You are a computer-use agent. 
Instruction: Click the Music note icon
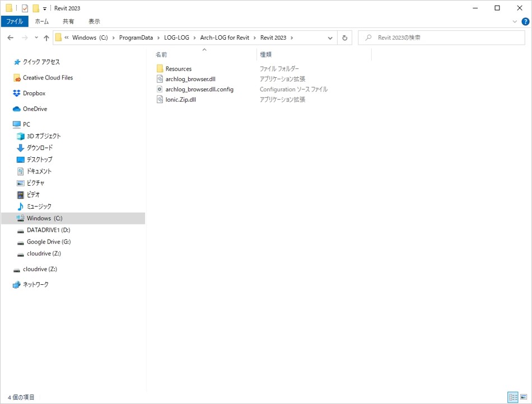tap(20, 206)
